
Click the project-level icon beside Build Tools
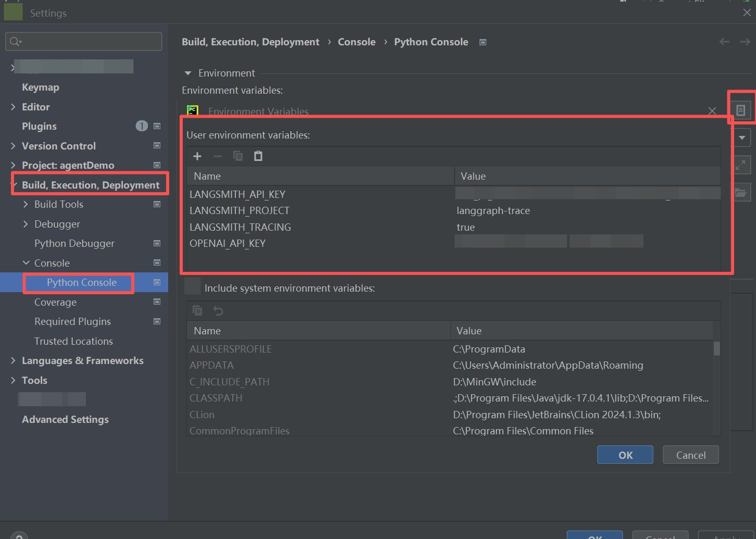[x=157, y=204]
